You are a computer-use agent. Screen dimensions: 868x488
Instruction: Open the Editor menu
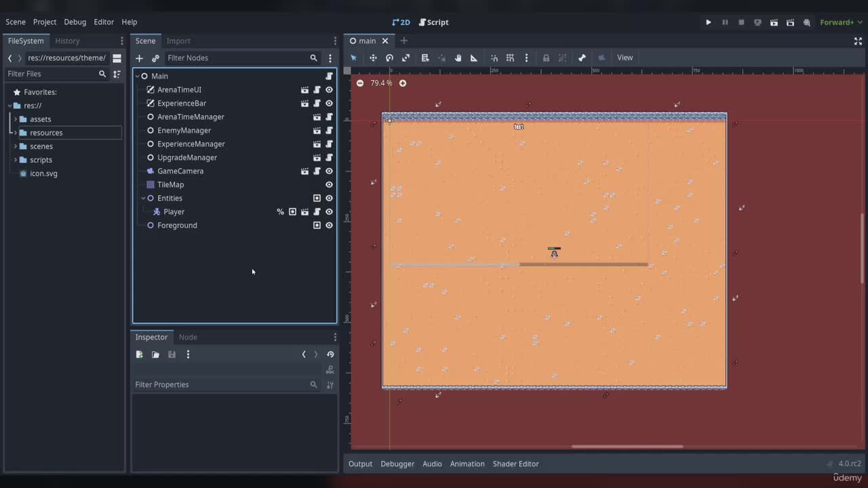click(x=104, y=22)
